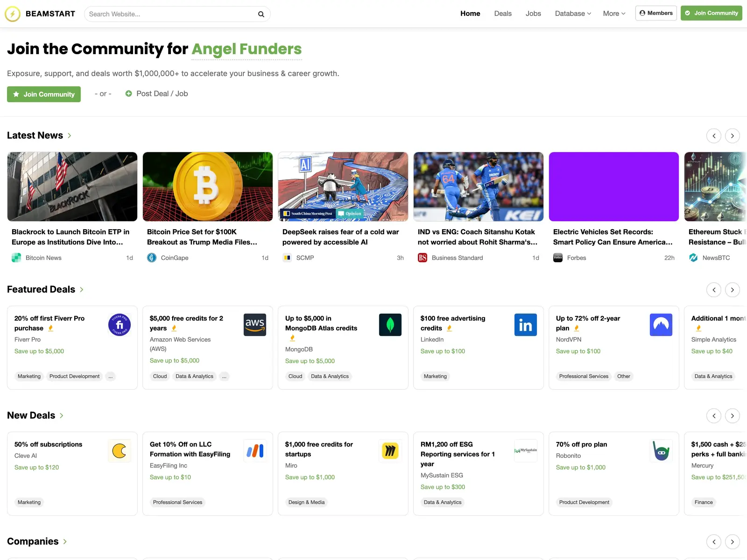Expand the Database dropdown menu
The height and width of the screenshot is (560, 747).
[x=573, y=14]
